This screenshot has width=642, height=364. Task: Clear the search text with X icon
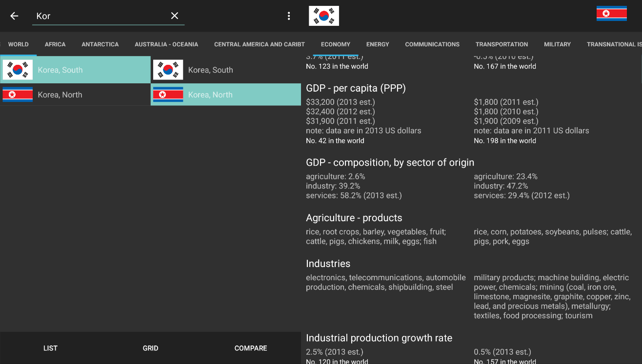coord(175,16)
